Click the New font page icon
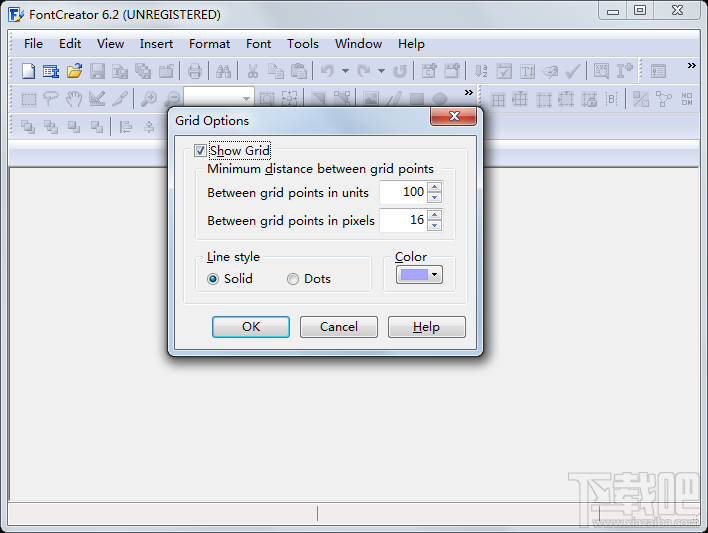The image size is (708, 533). click(x=28, y=71)
